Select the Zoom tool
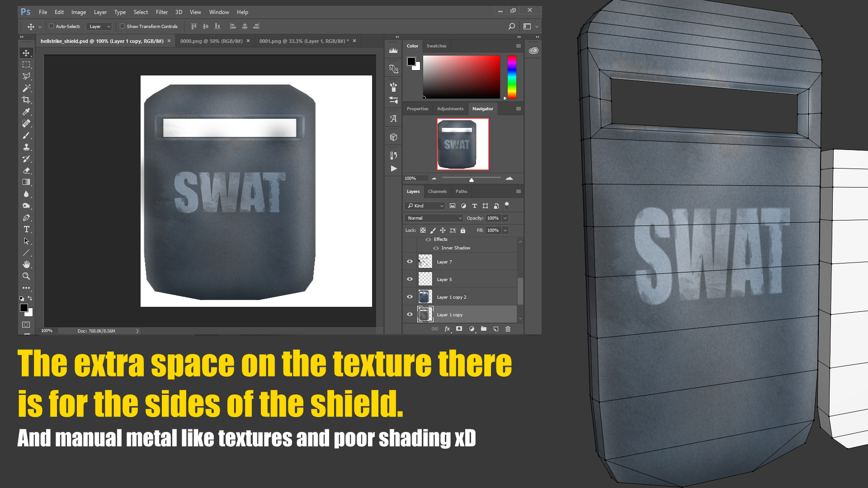 point(26,276)
